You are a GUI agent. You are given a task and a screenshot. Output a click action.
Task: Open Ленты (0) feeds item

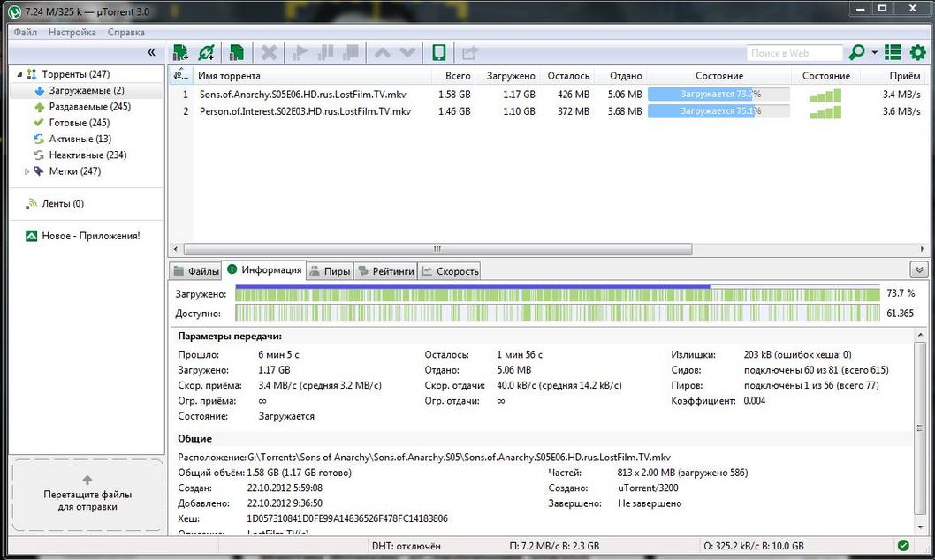point(63,204)
